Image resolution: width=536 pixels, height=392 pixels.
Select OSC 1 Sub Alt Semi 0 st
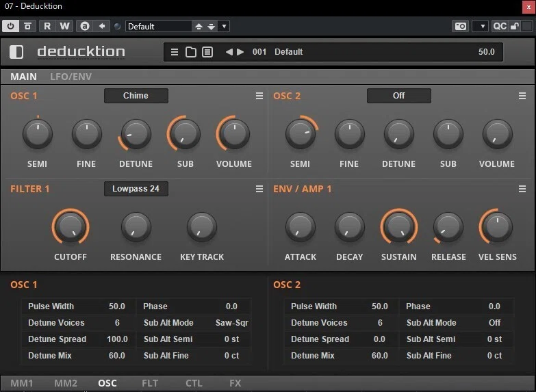pyautogui.click(x=231, y=339)
